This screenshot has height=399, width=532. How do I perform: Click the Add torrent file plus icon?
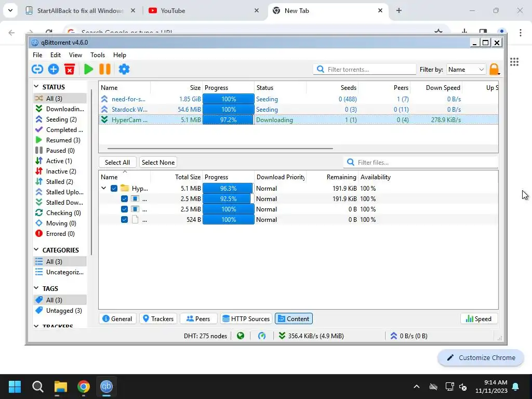click(54, 69)
